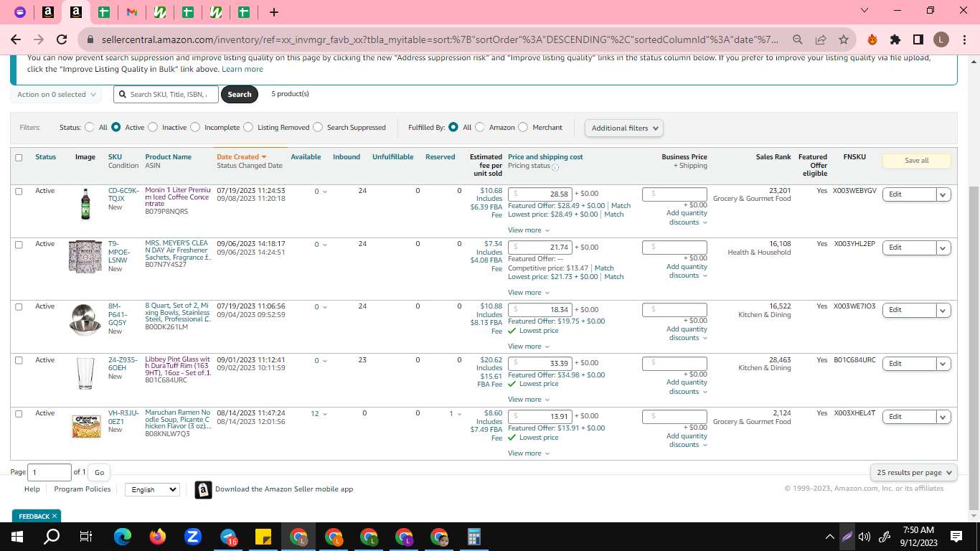Click Match beside Monin Featured Offer
This screenshot has width=980, height=551.
(x=621, y=206)
